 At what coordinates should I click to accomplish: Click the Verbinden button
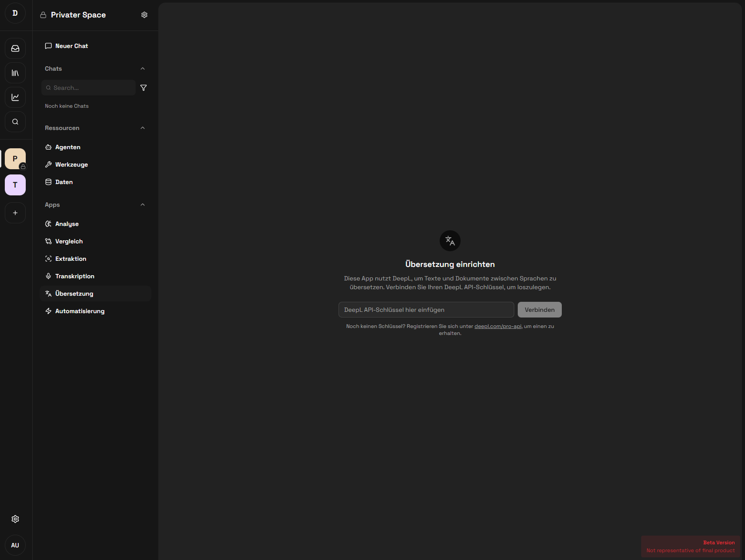tap(540, 310)
